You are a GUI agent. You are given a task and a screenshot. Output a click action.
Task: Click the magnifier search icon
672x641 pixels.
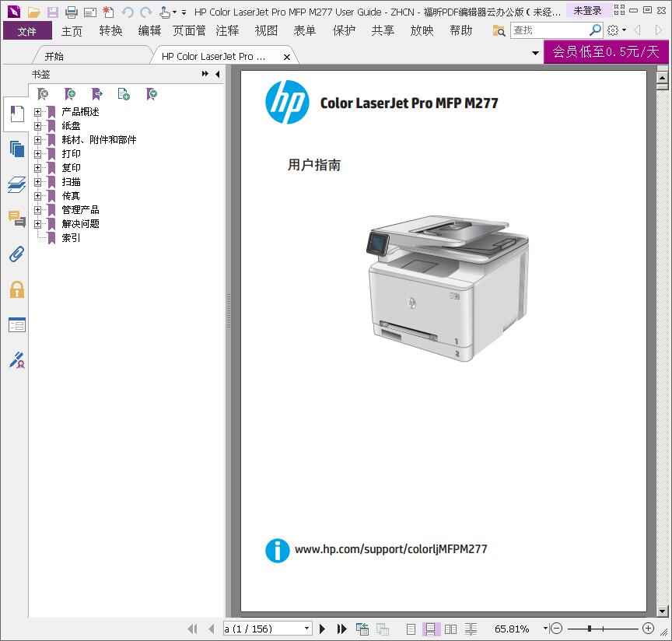[x=595, y=30]
